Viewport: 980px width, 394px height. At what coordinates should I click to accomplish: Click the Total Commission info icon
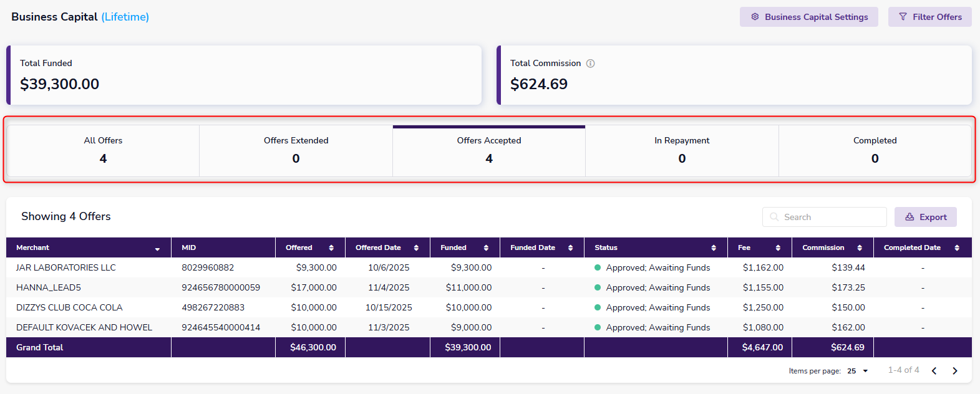pyautogui.click(x=590, y=64)
